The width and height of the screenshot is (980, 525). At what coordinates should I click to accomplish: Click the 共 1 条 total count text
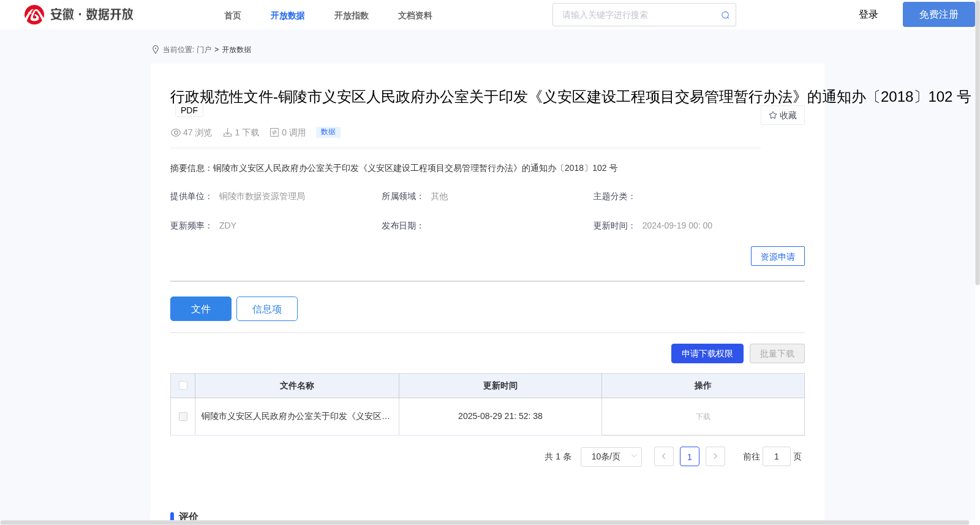(558, 456)
